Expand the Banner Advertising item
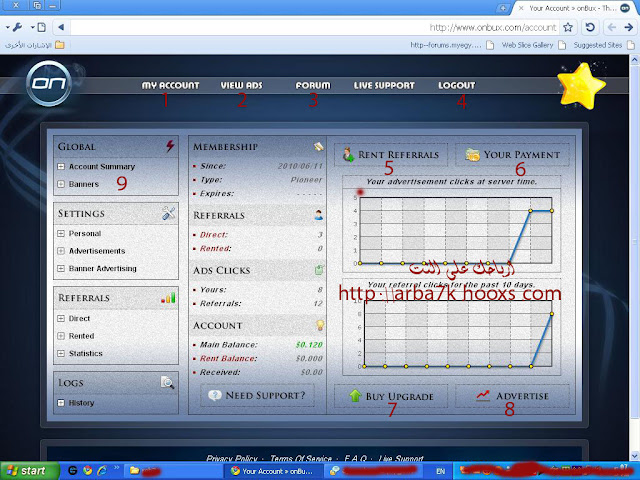640x480 pixels. click(x=61, y=269)
